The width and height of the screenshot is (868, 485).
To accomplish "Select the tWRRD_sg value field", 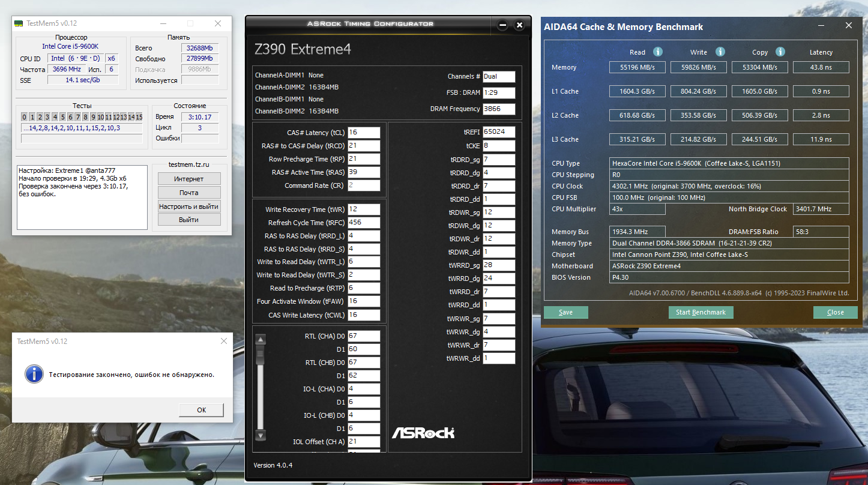I will pyautogui.click(x=499, y=265).
